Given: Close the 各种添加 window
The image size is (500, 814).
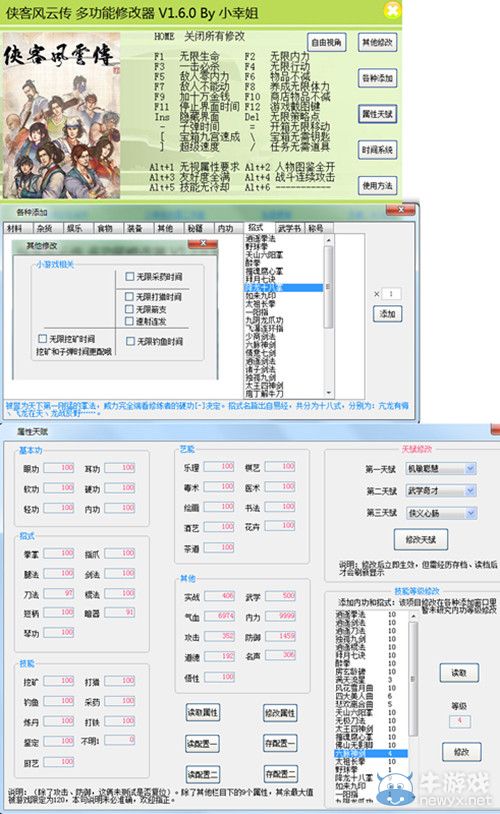Looking at the screenshot, I should (401, 209).
